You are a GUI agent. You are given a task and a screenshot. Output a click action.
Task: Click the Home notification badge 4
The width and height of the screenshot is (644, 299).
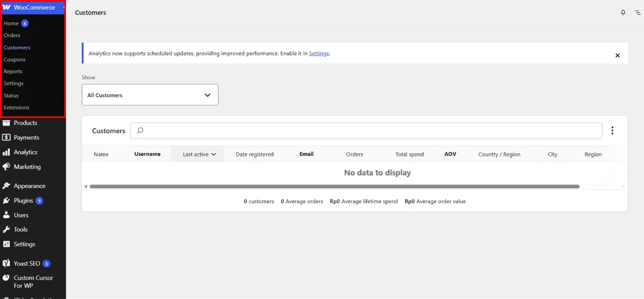tap(24, 23)
